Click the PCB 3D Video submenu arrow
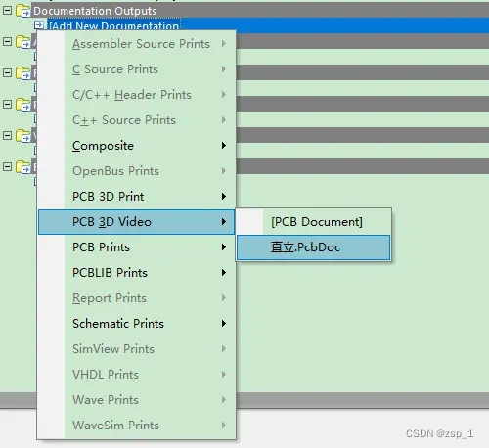 (x=224, y=222)
